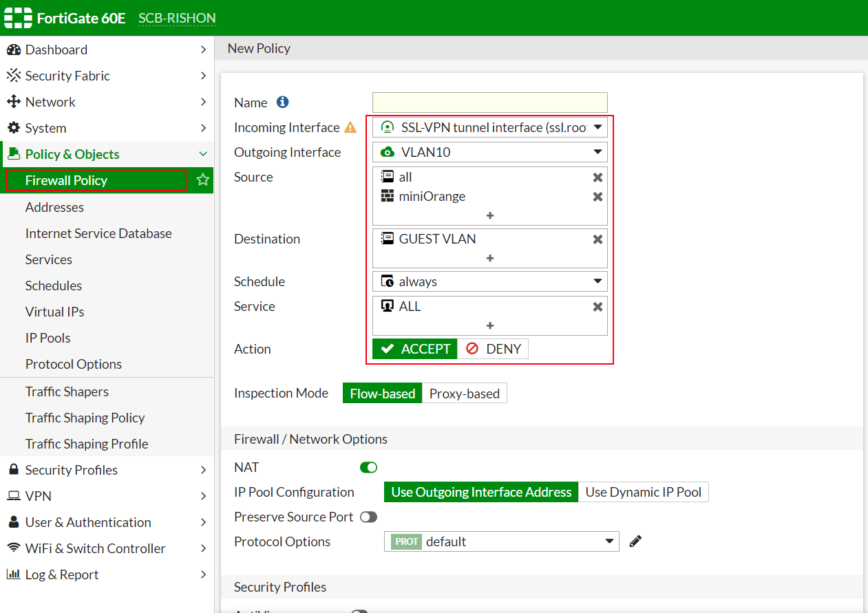Image resolution: width=868 pixels, height=613 pixels.
Task: Click the FortiGate grid logo
Action: 17,17
